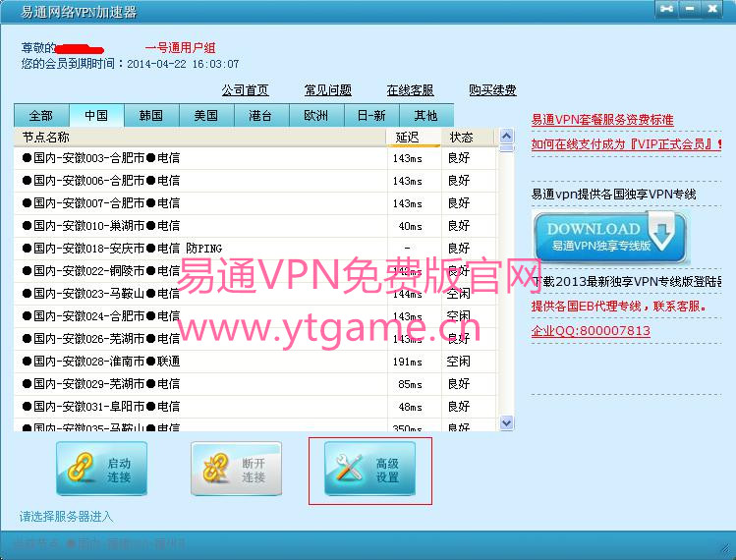Close the VPN accelerator window

click(712, 9)
